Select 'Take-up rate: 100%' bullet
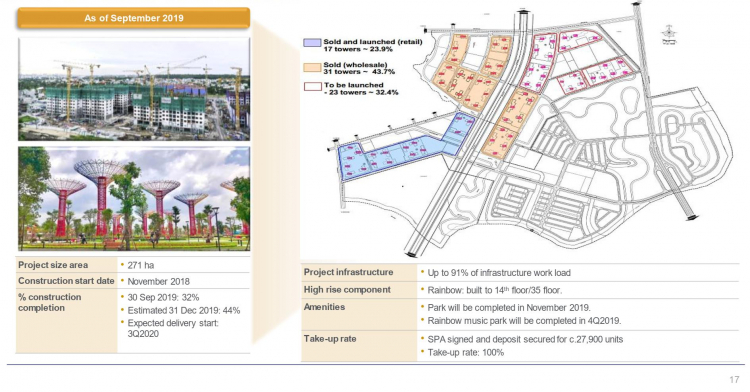 (465, 353)
